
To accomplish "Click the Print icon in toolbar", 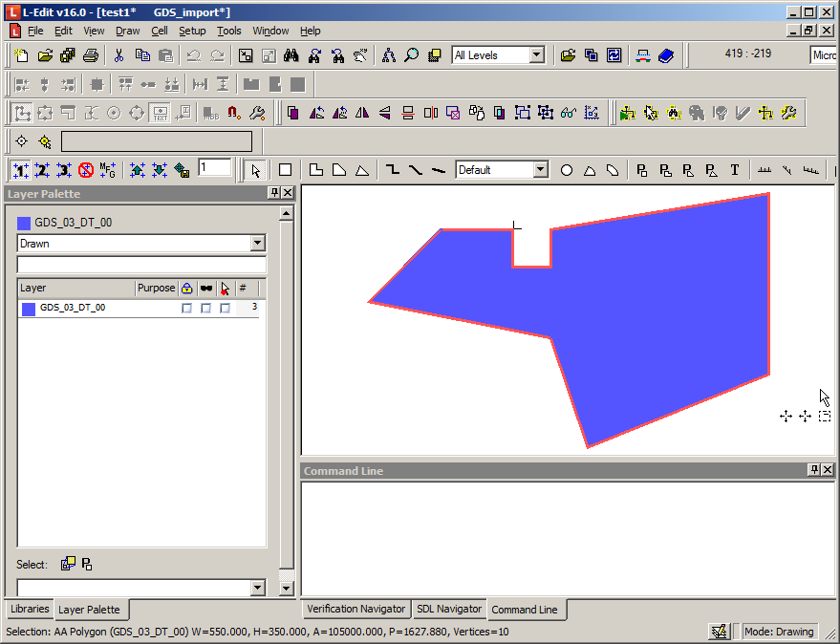I will click(91, 55).
